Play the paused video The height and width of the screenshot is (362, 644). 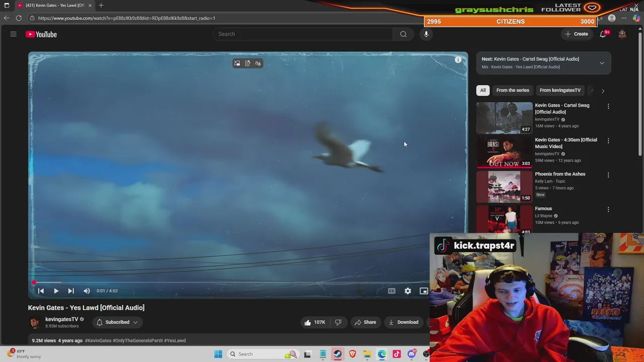(56, 291)
